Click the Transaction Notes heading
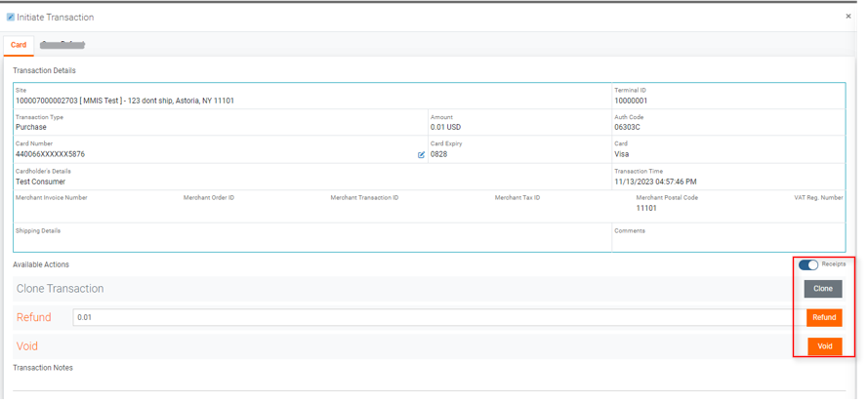868x404 pixels. (x=43, y=368)
